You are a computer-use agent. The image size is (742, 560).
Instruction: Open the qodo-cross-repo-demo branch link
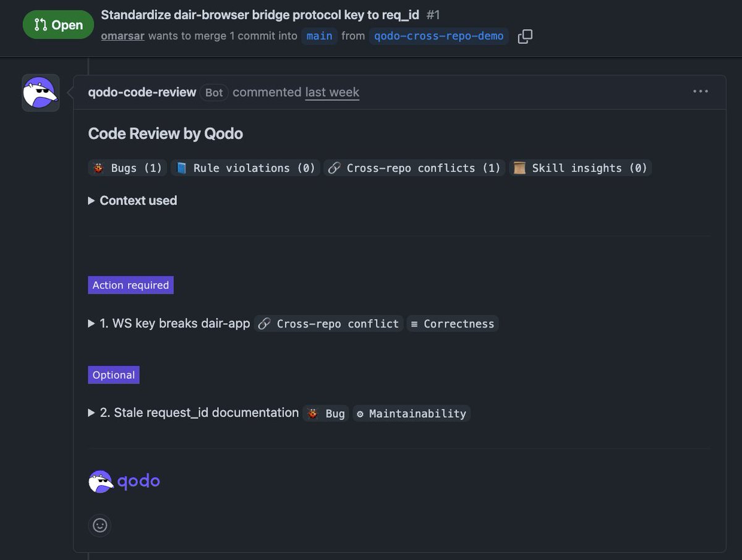tap(439, 36)
